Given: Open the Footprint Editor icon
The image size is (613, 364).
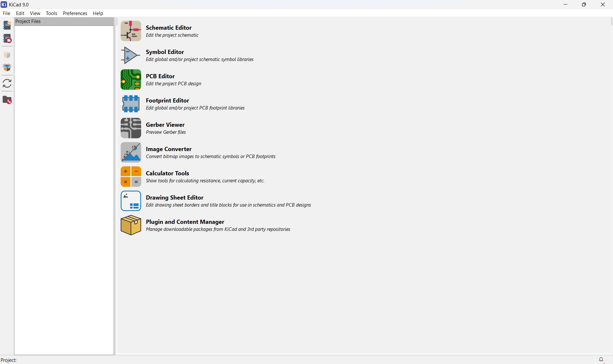Looking at the screenshot, I should tap(131, 104).
